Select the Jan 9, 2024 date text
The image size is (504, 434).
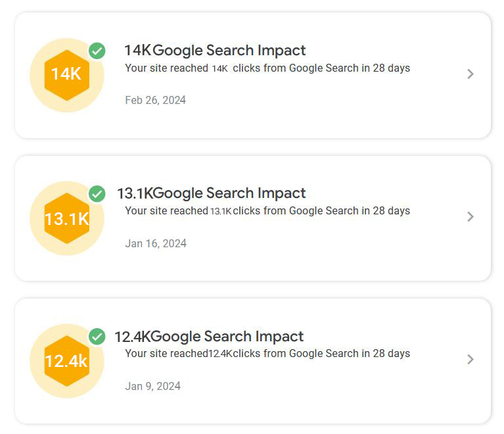point(152,386)
